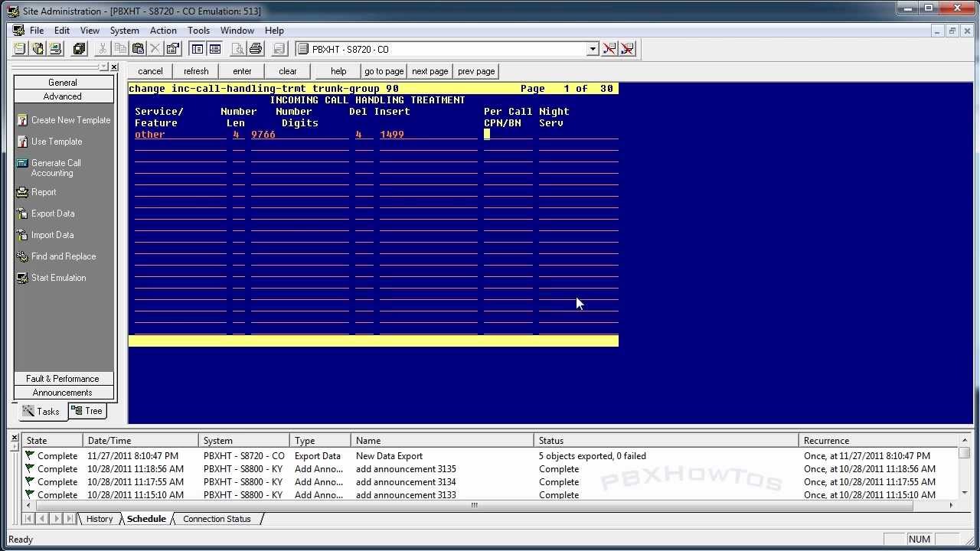Click the Print toolbar icon
Viewport: 980px width, 551px height.
(x=256, y=49)
